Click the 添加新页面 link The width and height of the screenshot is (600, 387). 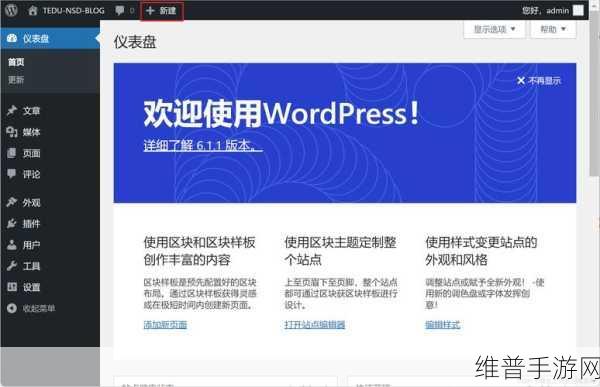165,325
